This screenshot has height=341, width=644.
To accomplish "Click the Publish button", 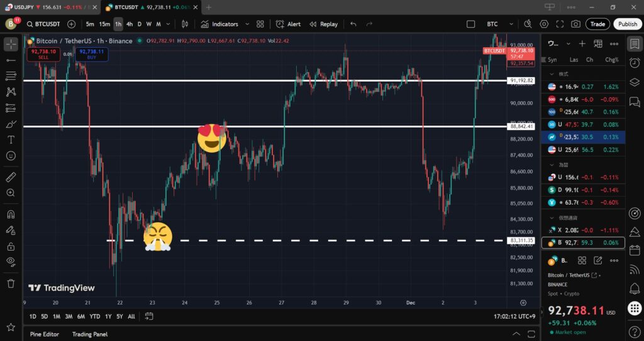I will click(627, 24).
